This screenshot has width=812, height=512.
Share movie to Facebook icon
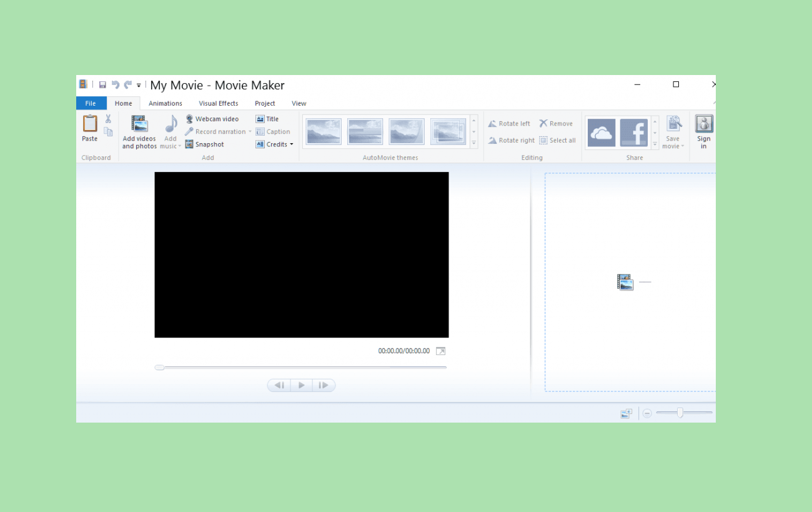click(x=634, y=133)
